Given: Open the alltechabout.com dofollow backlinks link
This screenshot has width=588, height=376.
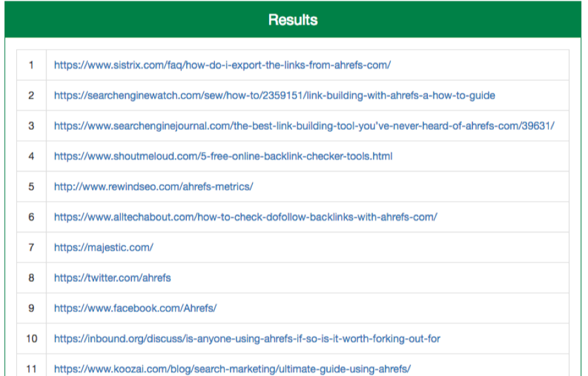Looking at the screenshot, I should point(246,217).
